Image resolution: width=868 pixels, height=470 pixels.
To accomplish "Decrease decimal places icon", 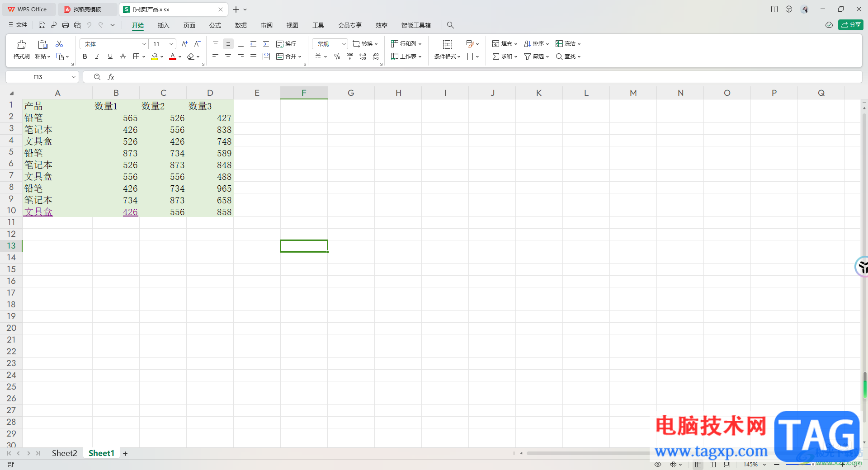I will coord(376,56).
